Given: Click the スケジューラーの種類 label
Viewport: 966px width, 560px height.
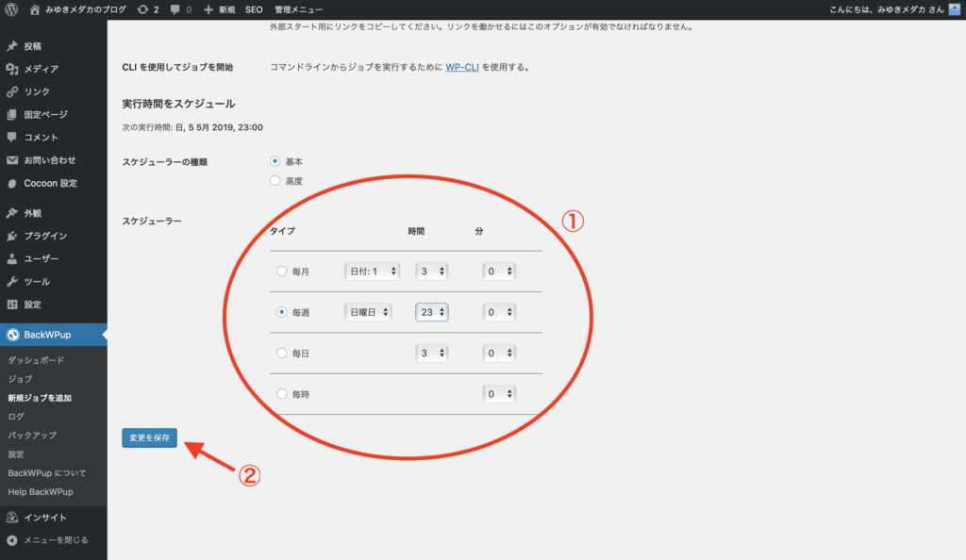Looking at the screenshot, I should (164, 162).
